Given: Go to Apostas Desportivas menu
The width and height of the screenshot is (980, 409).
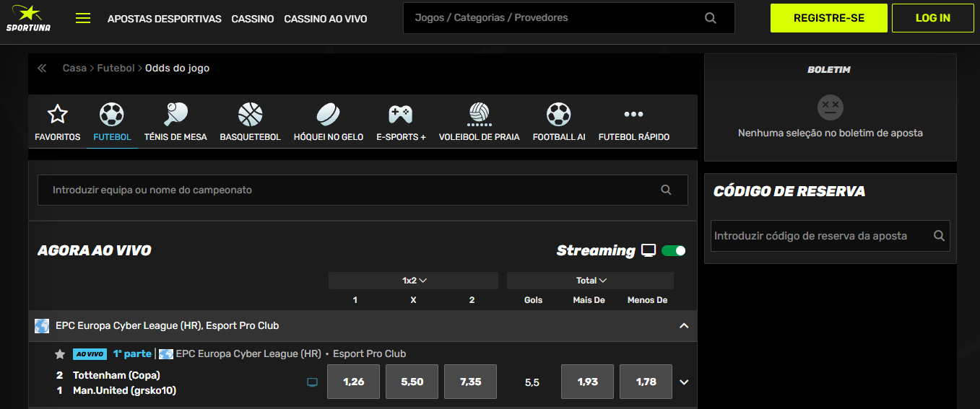Looking at the screenshot, I should (164, 19).
